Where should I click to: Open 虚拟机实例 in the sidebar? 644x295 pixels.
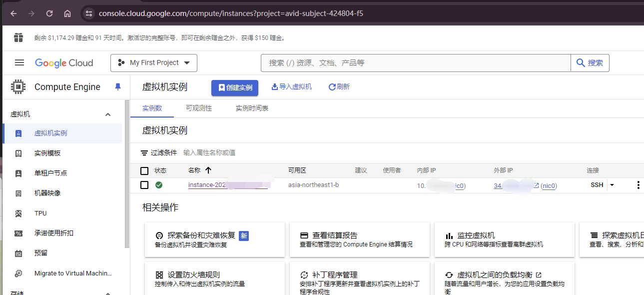[62, 133]
